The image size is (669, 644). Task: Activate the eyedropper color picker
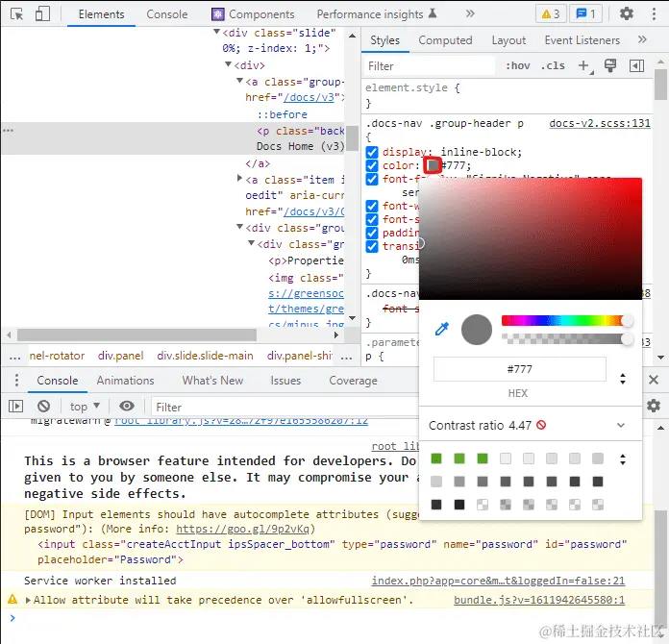click(441, 329)
